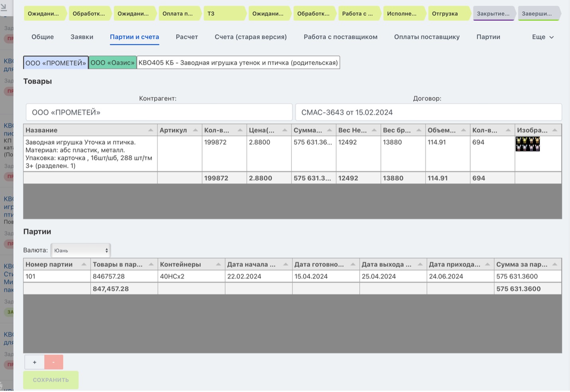Select the ООО «ПРОМЕТЕЙ» supplier toggle
This screenshot has width=570, height=392.
pyautogui.click(x=56, y=63)
